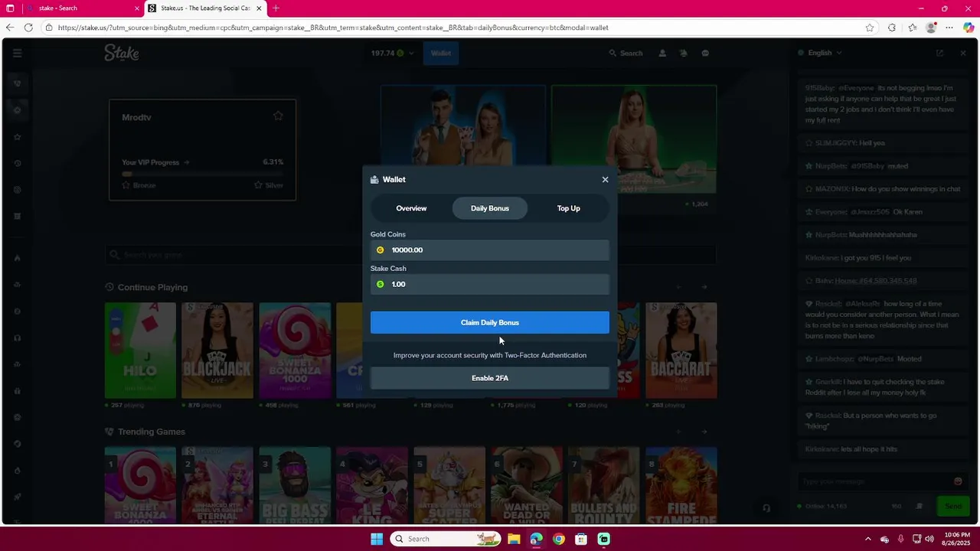Open browser settings and more menu
Image resolution: width=980 pixels, height=551 pixels.
coord(950,28)
